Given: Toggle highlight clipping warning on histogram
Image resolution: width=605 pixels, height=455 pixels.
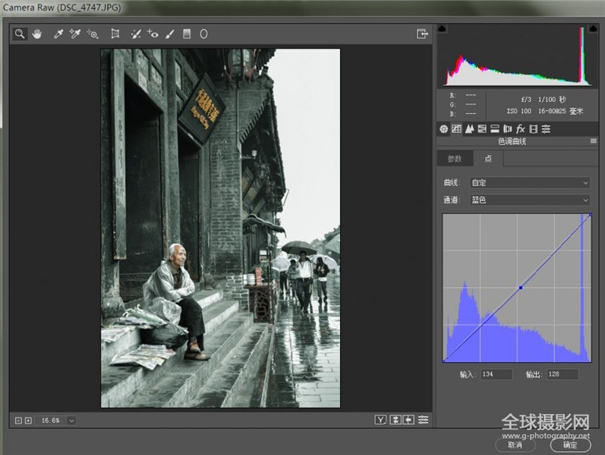Looking at the screenshot, I should [593, 29].
